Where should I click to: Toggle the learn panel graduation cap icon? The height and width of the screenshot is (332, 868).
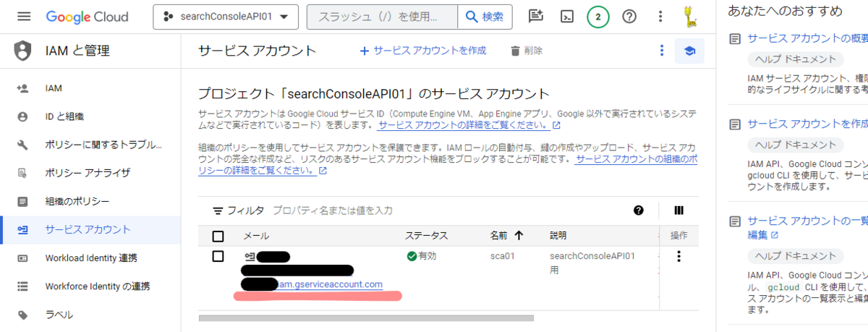click(x=689, y=51)
